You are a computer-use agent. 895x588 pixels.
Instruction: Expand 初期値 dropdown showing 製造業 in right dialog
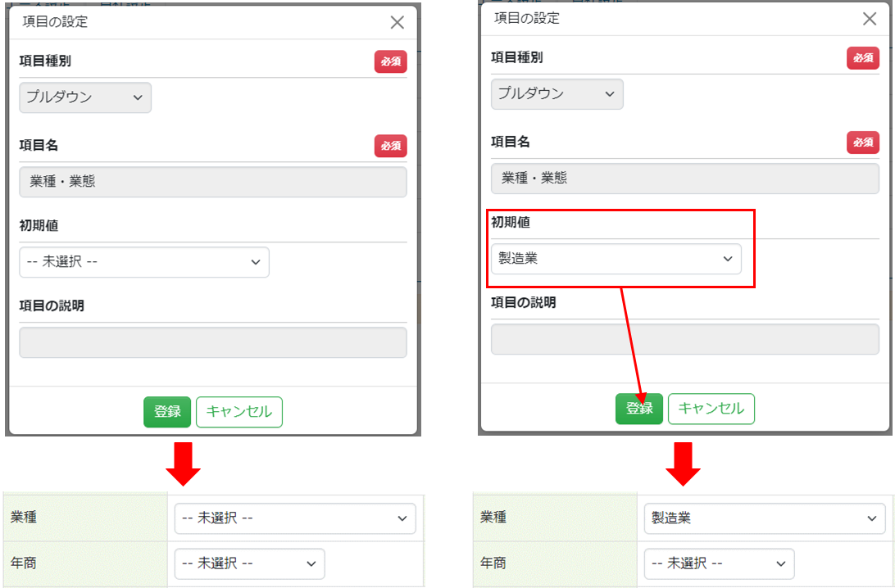(616, 259)
